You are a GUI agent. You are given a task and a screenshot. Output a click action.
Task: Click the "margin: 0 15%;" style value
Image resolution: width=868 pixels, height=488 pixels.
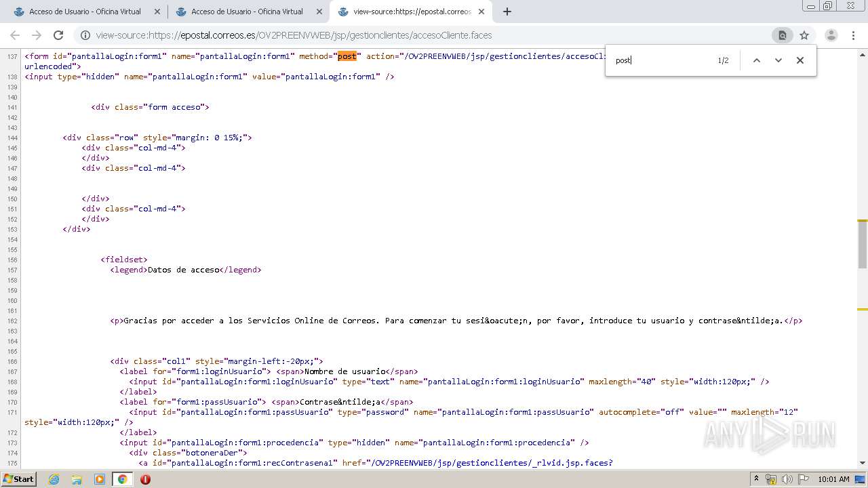[210, 138]
